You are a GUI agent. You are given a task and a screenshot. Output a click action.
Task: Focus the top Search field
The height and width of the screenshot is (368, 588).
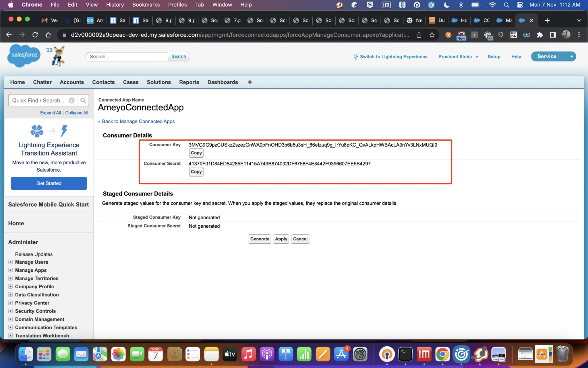[127, 57]
